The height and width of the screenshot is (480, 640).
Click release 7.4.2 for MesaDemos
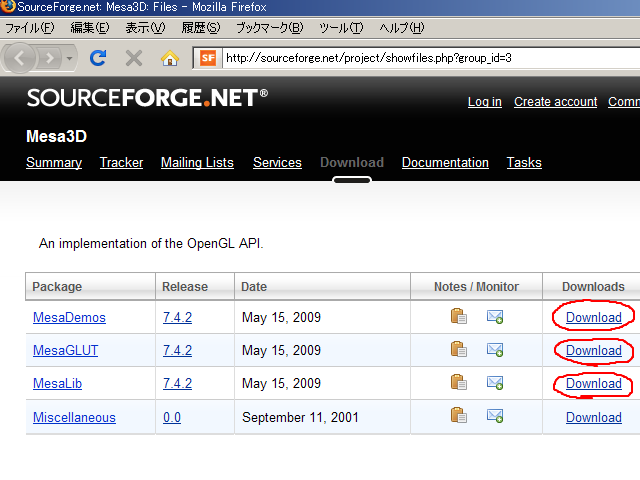177,318
